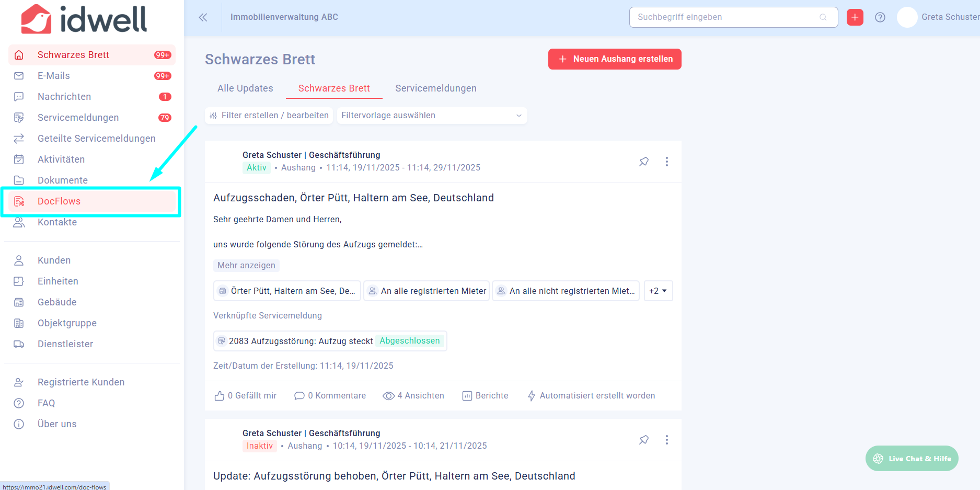This screenshot has height=490, width=980.
Task: Click the idwell bird logo
Action: tap(36, 19)
